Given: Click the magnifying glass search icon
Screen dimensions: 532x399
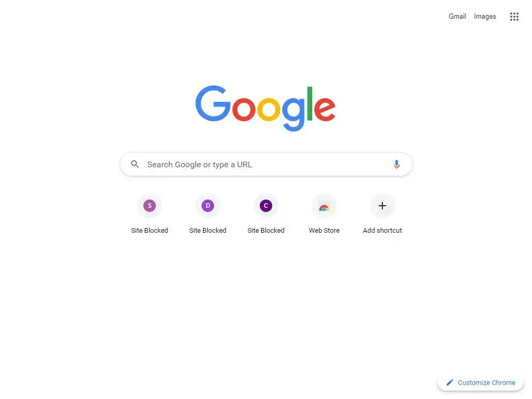Looking at the screenshot, I should [x=135, y=164].
